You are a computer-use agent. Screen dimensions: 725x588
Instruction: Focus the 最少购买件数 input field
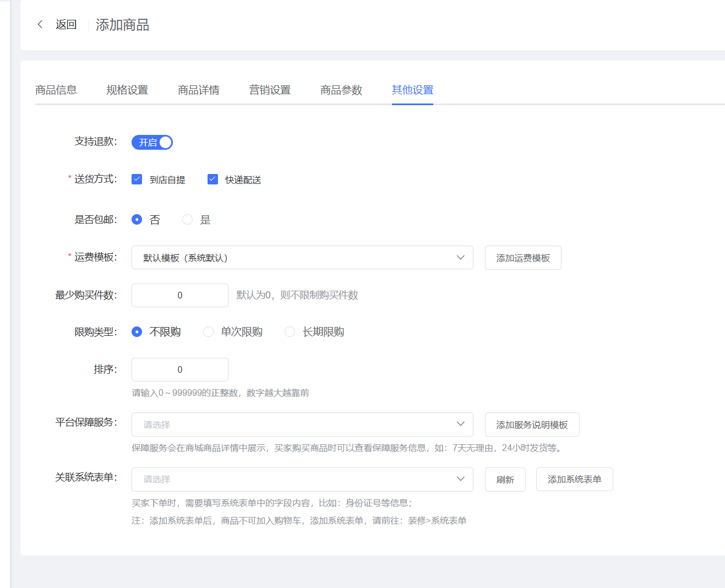[180, 295]
